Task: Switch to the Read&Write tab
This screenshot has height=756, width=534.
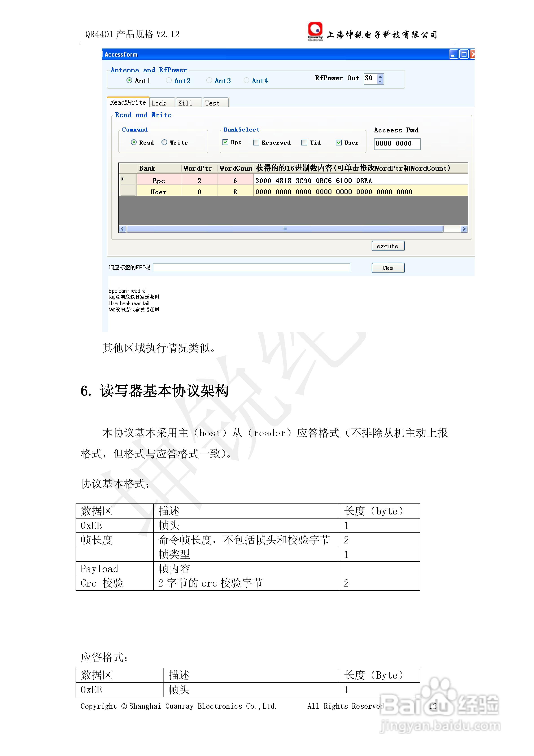Action: [128, 102]
